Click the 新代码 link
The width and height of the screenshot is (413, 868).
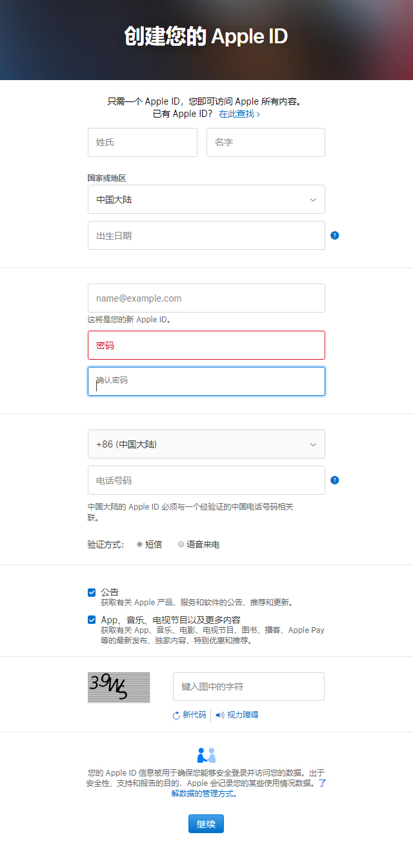tap(194, 715)
